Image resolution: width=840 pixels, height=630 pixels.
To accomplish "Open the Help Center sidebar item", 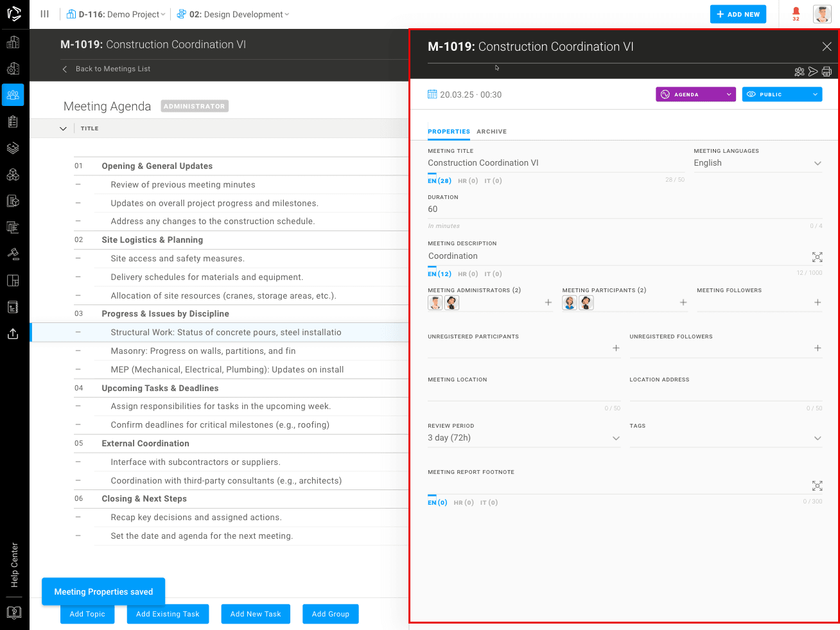I will pos(14,565).
